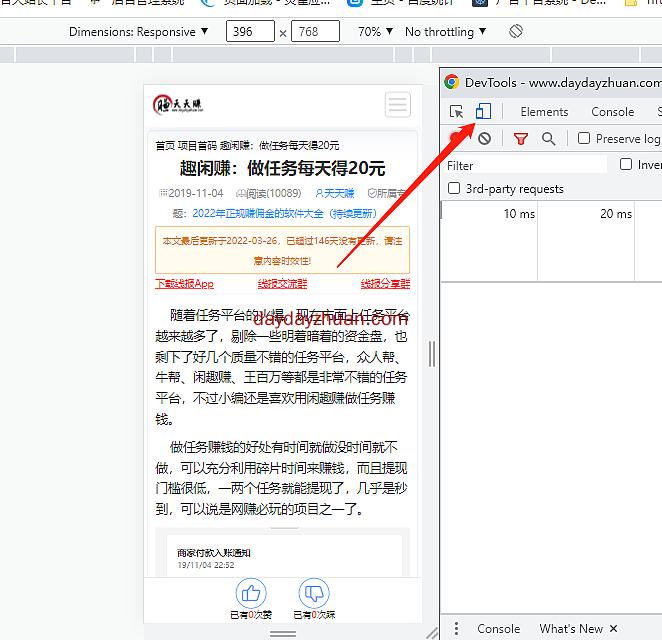Screen dimensions: 662x640
Task: Click the network Filter text field
Action: pos(525,165)
